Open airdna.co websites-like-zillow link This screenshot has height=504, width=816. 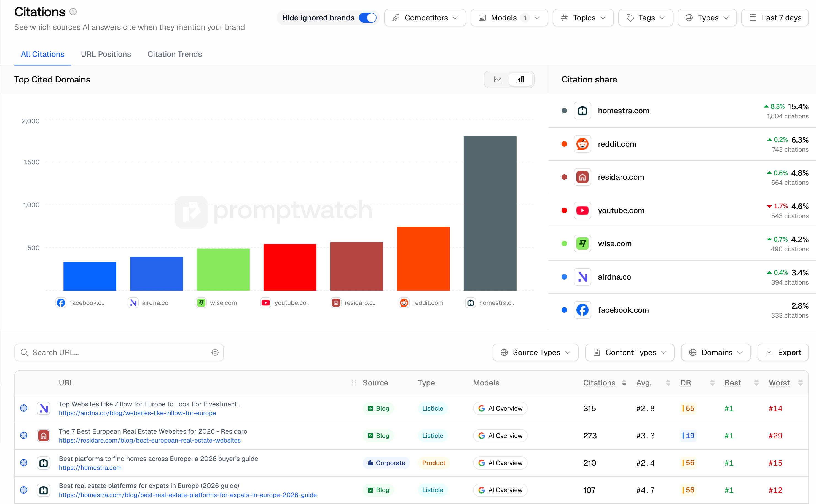point(137,413)
